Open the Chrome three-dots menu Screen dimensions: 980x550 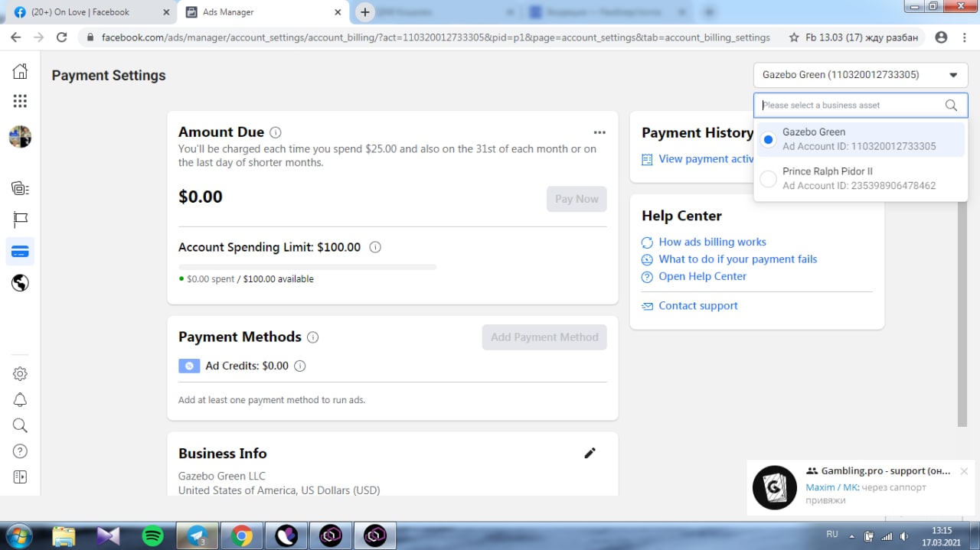(965, 37)
